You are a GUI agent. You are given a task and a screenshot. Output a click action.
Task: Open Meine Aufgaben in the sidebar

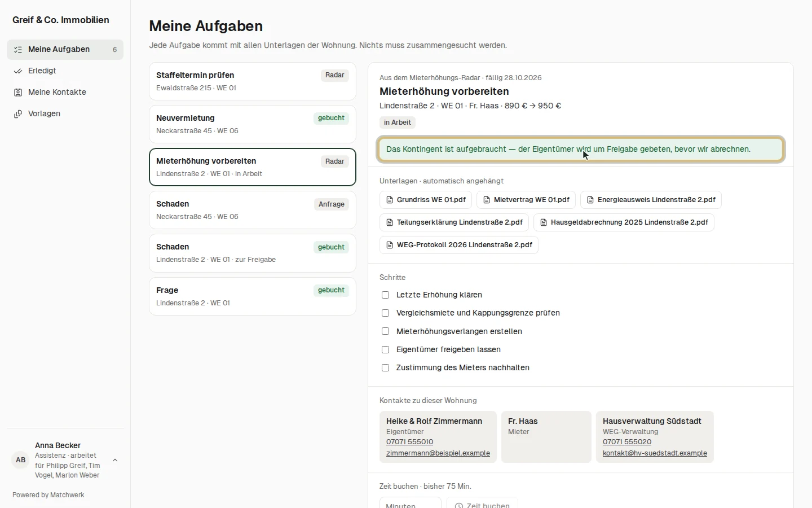(65, 50)
